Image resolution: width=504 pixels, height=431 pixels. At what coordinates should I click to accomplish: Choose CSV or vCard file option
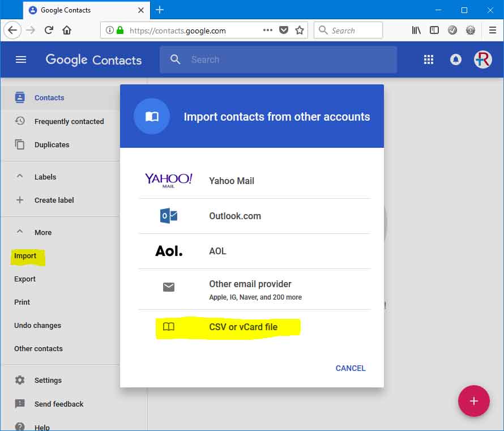[x=255, y=327]
